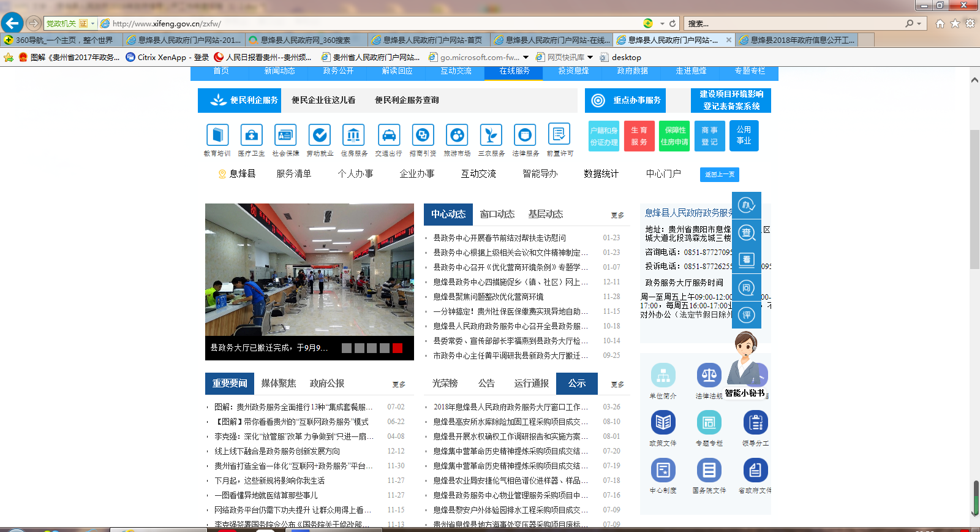The image size is (980, 532).
Task: Click the 三农服务 plant icon
Action: point(491,135)
